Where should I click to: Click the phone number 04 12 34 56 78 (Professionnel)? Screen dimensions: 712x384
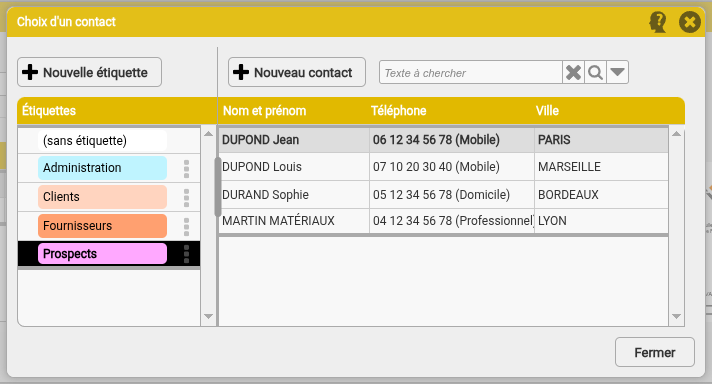coord(453,221)
